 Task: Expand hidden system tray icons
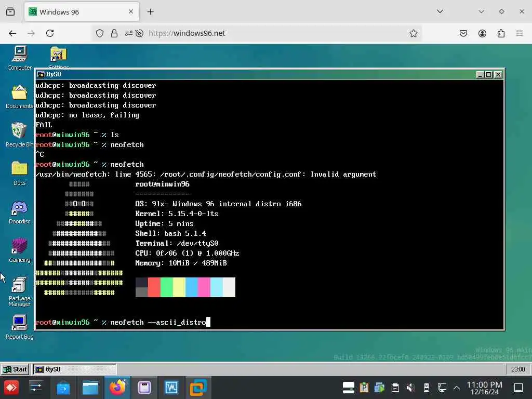(457, 388)
